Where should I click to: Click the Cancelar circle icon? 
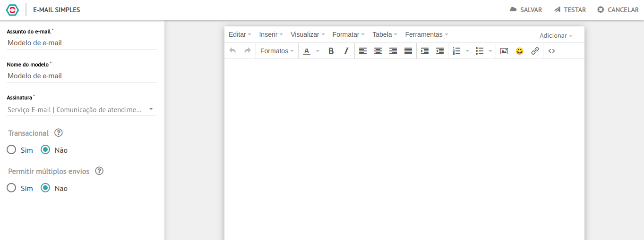point(601,9)
